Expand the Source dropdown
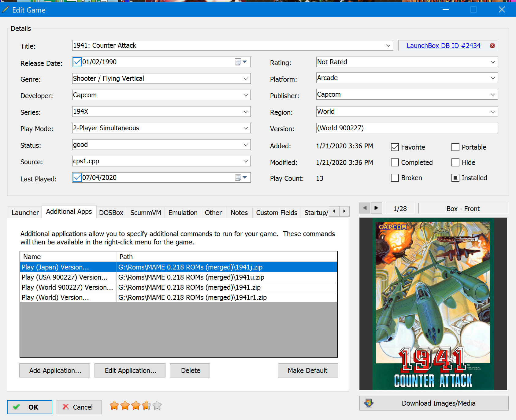Viewport: 516px width, 420px height. coord(246,161)
